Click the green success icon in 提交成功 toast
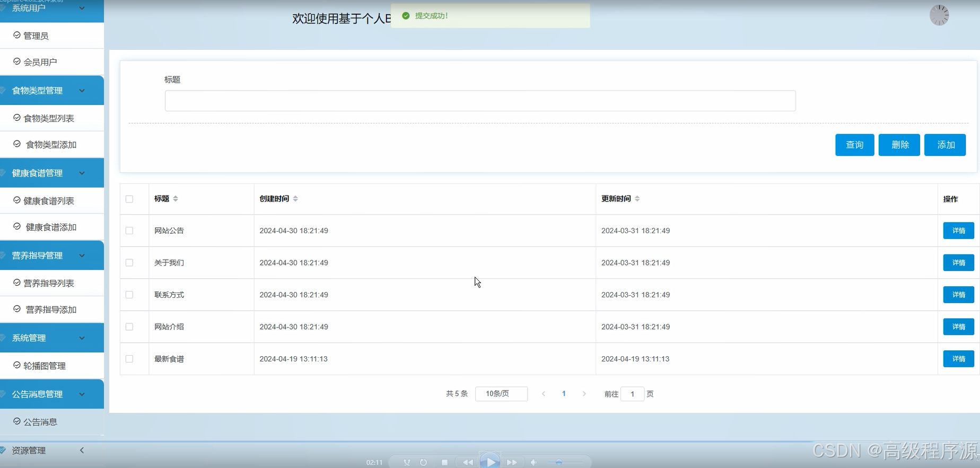Screen dimensions: 980x468 click(x=406, y=16)
